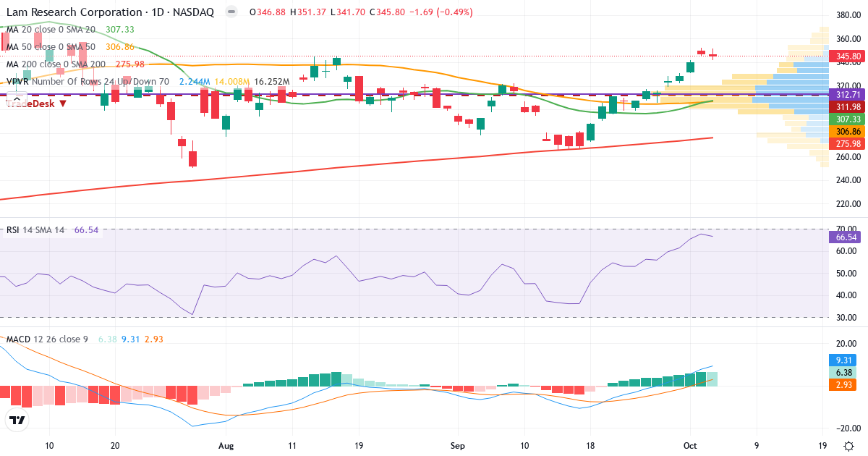Click the open value O346.88
868x456 pixels.
tap(266, 12)
